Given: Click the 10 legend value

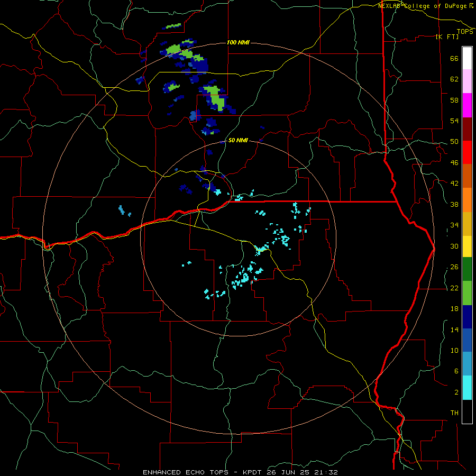Looking at the screenshot, I should 454,350.
